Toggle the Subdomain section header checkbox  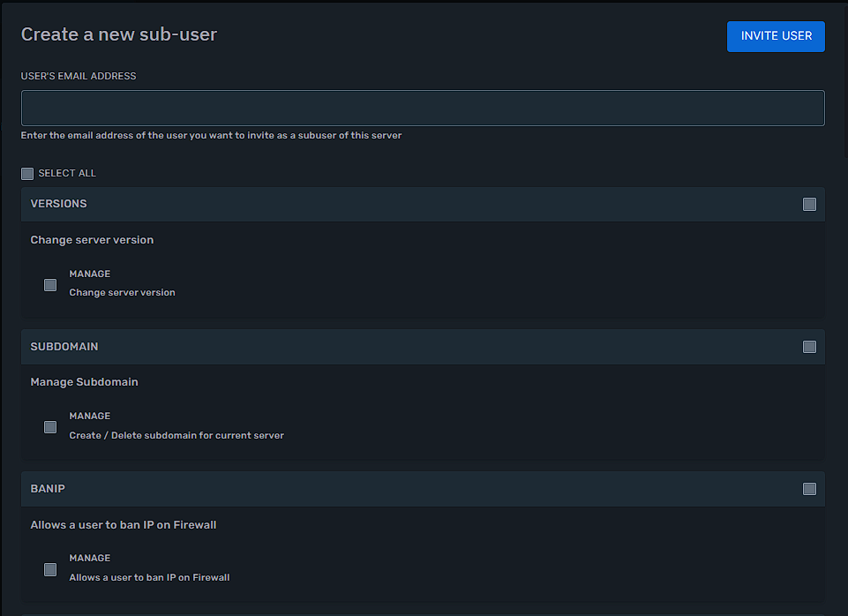(809, 347)
